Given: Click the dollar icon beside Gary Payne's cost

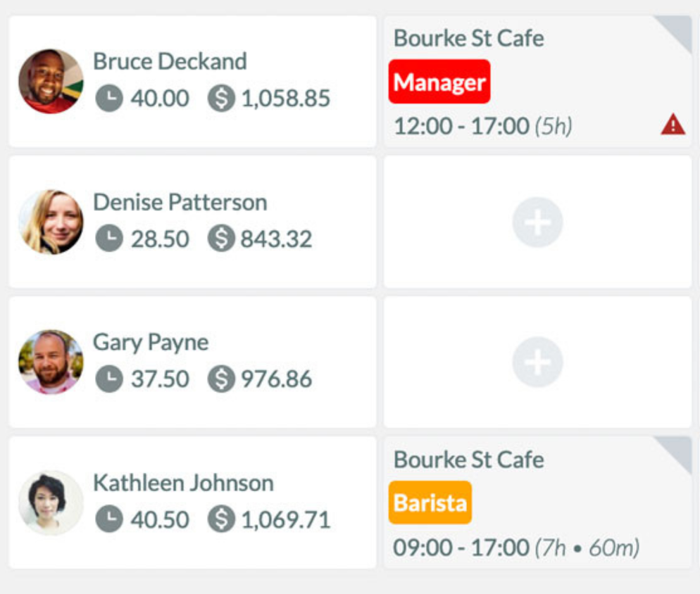Looking at the screenshot, I should 220,379.
